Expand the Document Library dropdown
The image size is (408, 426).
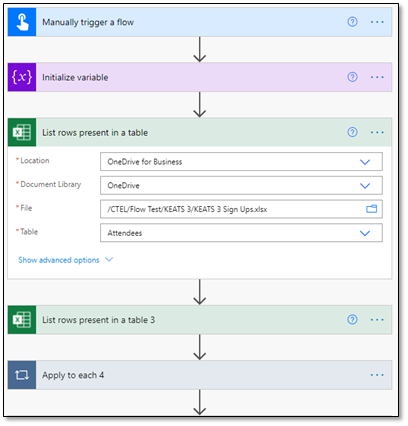(x=365, y=186)
